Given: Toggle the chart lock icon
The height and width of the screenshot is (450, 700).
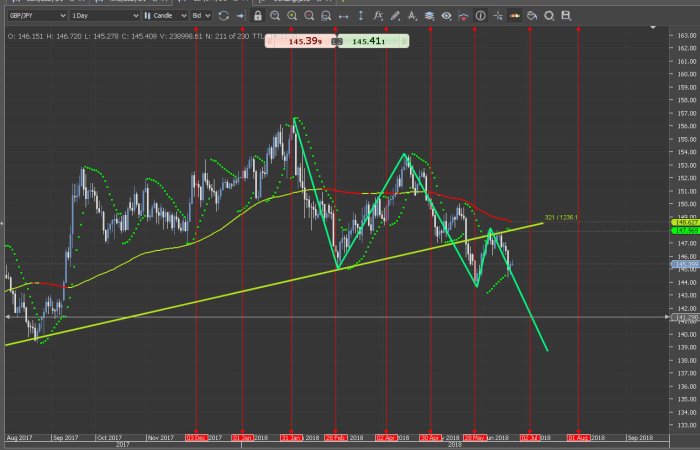Looking at the screenshot, I should (258, 16).
